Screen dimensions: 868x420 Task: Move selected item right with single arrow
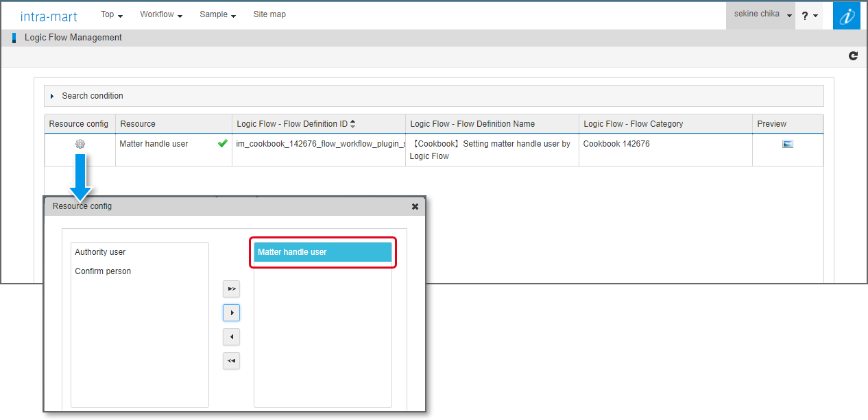click(x=232, y=313)
